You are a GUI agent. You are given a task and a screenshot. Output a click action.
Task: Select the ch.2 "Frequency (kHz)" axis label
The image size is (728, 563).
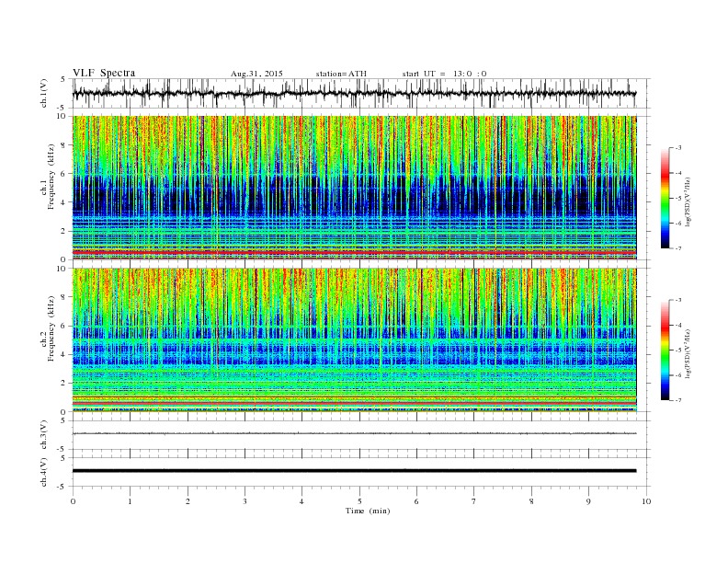pyautogui.click(x=51, y=328)
